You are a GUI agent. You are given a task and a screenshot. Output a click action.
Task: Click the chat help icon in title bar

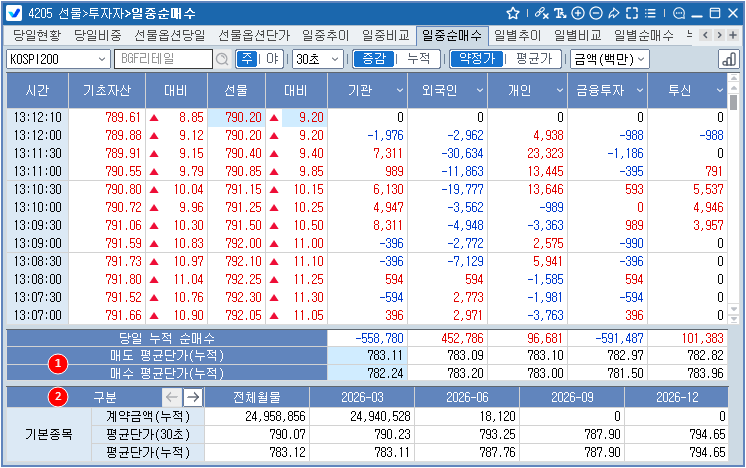pyautogui.click(x=679, y=13)
